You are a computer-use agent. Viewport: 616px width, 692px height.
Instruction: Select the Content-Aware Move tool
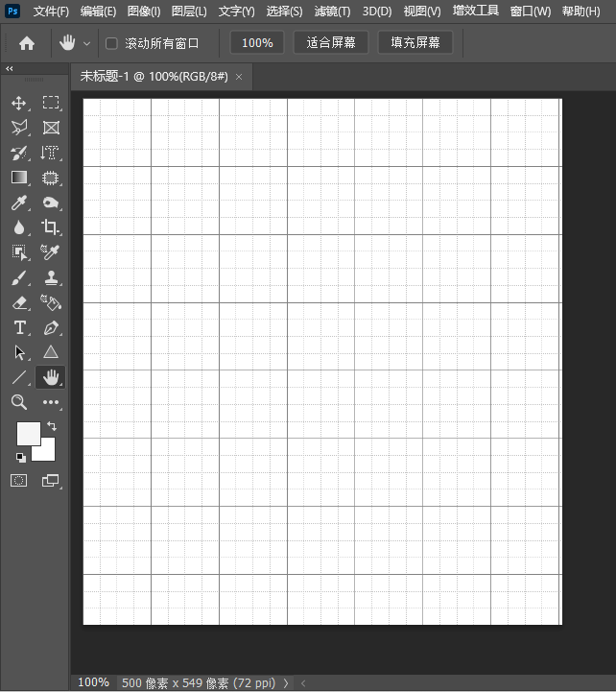(x=51, y=178)
